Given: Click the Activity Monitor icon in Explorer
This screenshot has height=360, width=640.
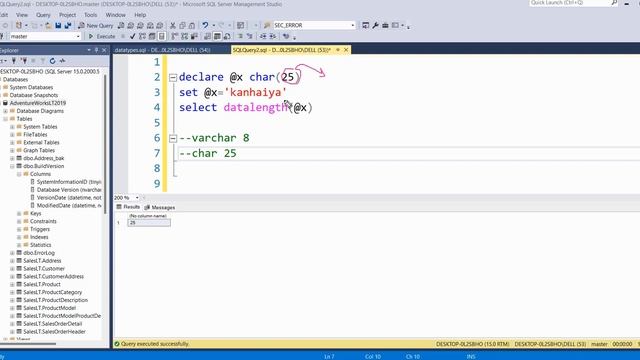Looking at the screenshot, I should (x=62, y=61).
